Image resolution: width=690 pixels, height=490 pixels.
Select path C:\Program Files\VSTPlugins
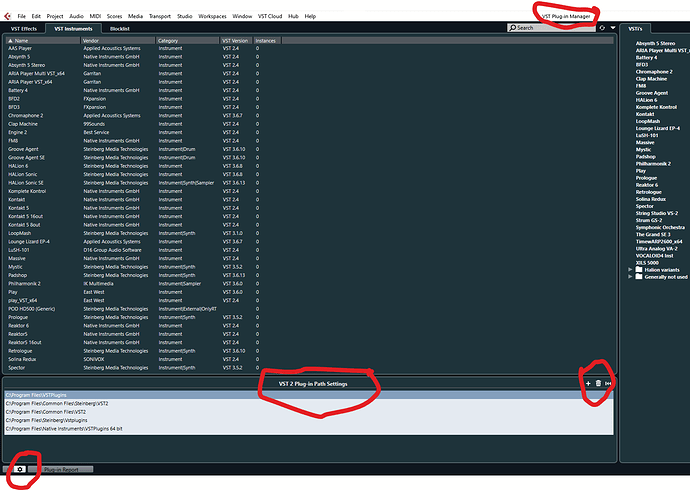coord(309,395)
